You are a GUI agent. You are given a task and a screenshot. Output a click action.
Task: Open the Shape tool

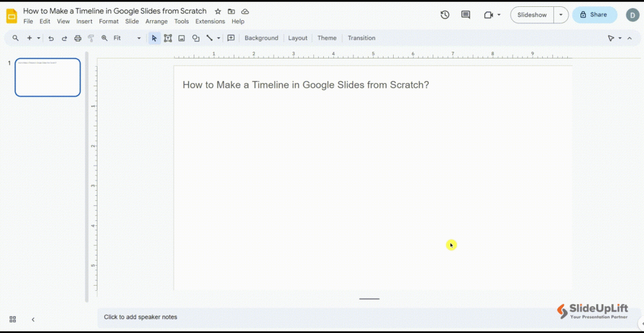196,38
